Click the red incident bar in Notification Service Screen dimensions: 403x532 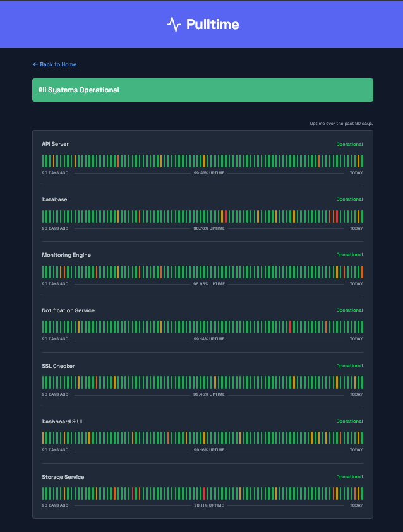pyautogui.click(x=290, y=327)
